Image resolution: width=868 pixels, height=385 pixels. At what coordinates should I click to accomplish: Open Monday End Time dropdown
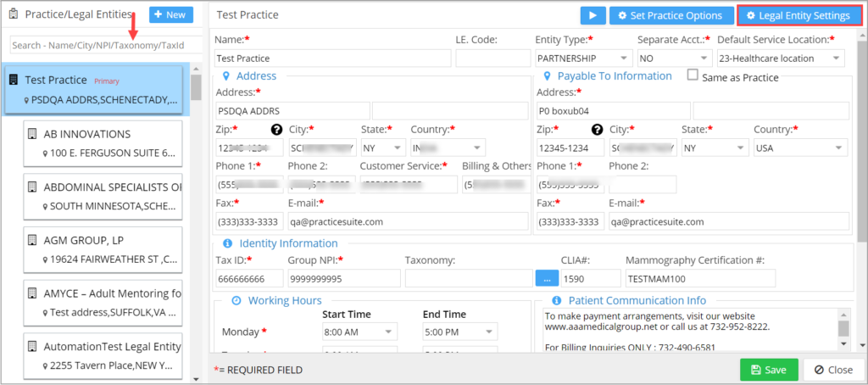click(x=460, y=332)
